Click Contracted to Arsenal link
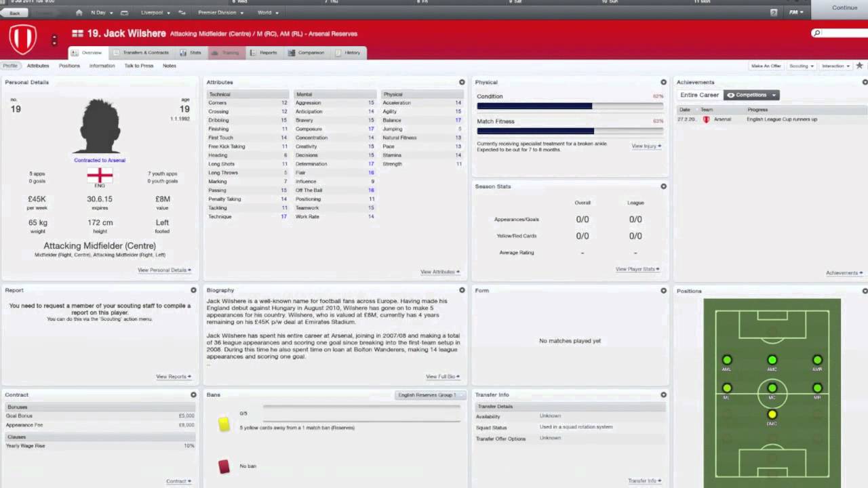Screen dimensions: 868x488 coord(100,160)
